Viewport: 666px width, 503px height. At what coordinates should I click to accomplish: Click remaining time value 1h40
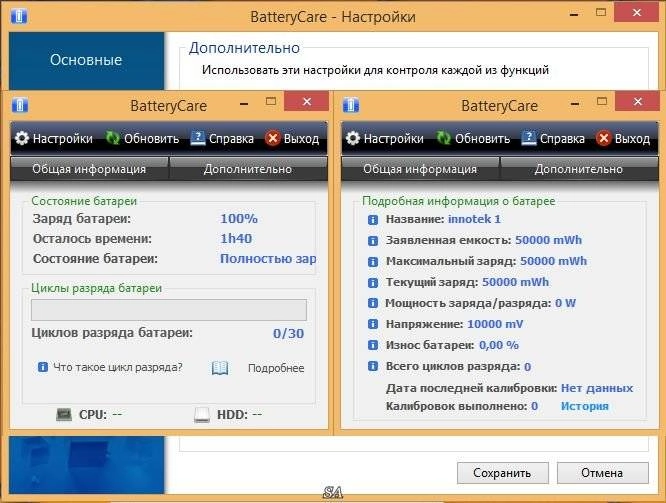coord(236,238)
